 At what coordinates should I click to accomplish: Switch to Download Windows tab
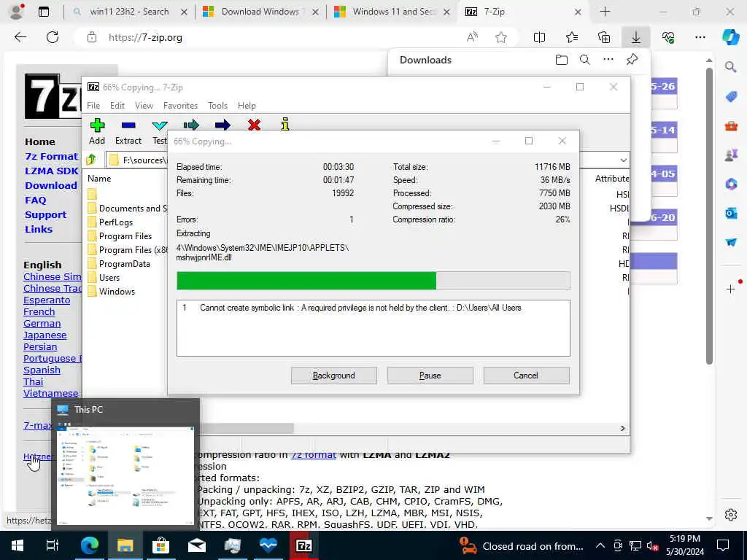(x=260, y=12)
